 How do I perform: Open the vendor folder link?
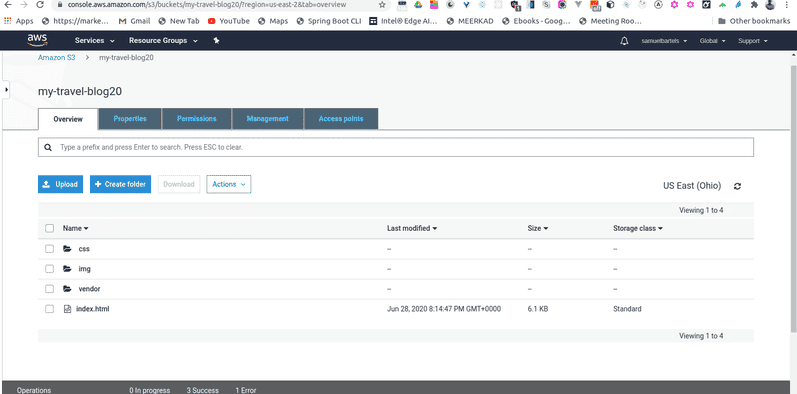point(89,289)
